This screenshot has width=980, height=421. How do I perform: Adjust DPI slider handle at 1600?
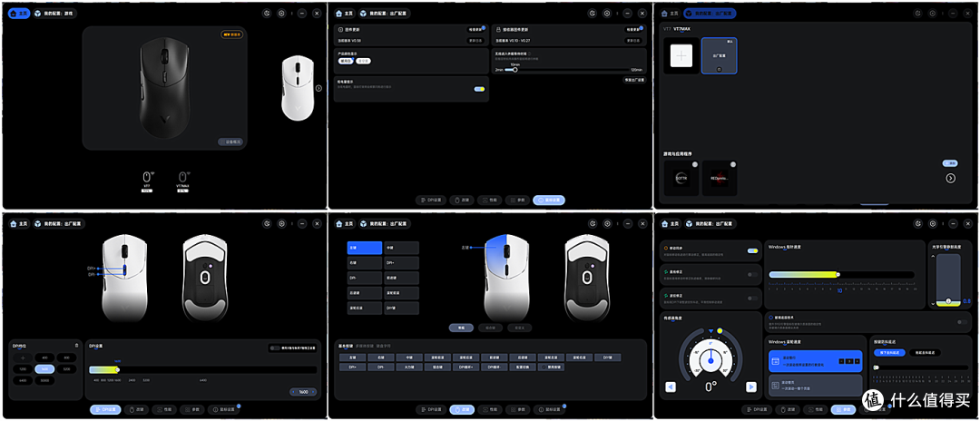click(117, 370)
